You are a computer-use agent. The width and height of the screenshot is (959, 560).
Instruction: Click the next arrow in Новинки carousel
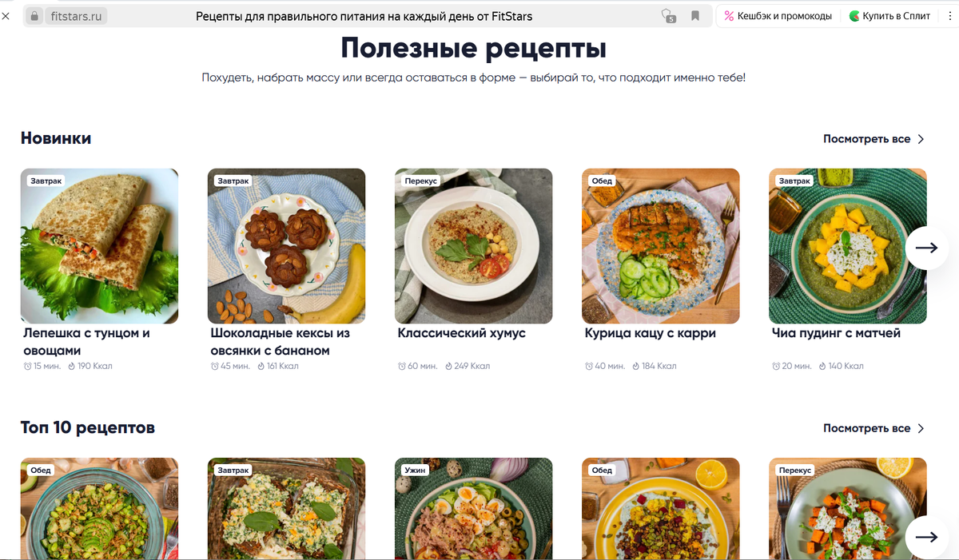pyautogui.click(x=927, y=248)
